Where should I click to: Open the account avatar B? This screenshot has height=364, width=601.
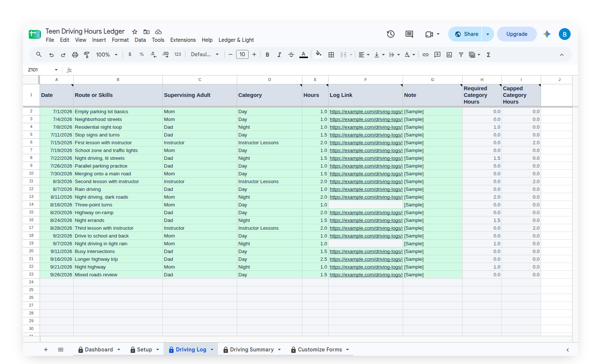565,34
